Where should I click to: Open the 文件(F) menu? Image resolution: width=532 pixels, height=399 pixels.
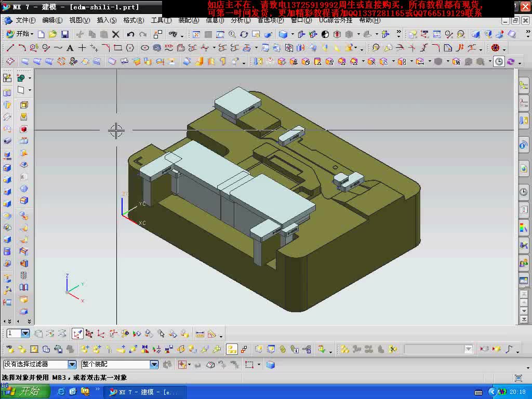(x=25, y=20)
